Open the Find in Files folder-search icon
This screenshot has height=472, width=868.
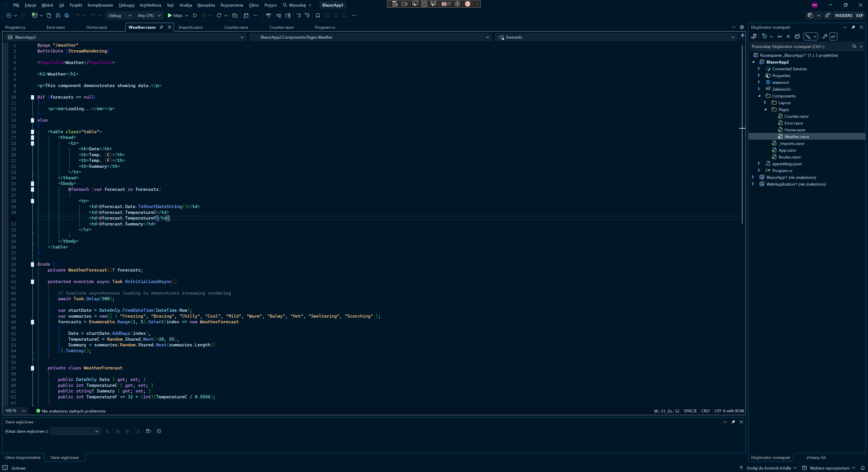pos(235,16)
